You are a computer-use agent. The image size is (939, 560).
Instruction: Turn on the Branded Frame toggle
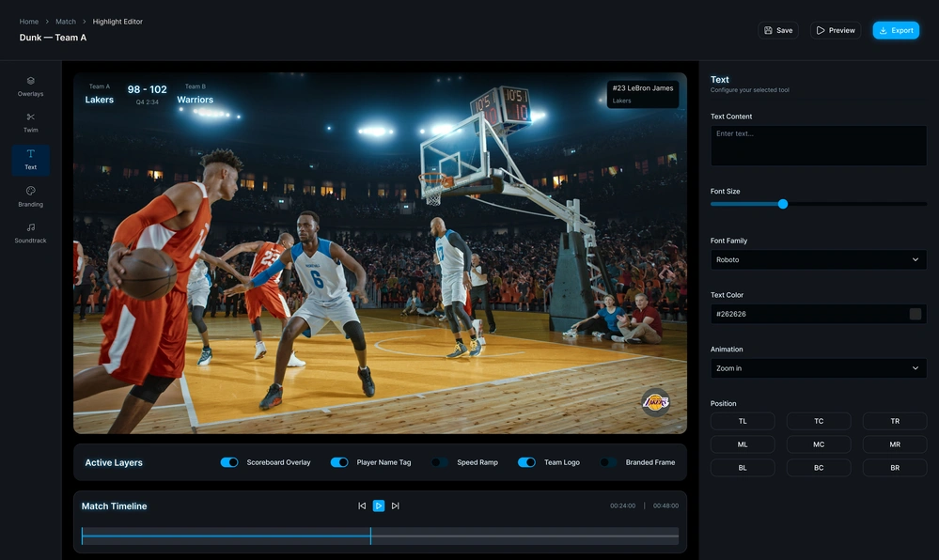(x=609, y=462)
